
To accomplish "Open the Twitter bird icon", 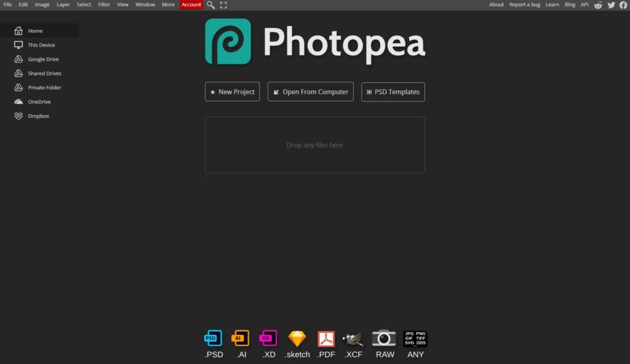I will (x=611, y=5).
